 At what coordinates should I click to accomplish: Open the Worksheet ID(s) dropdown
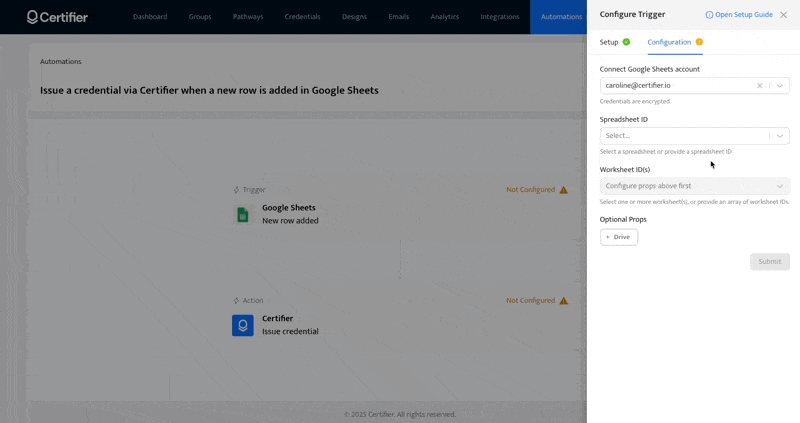[694, 186]
